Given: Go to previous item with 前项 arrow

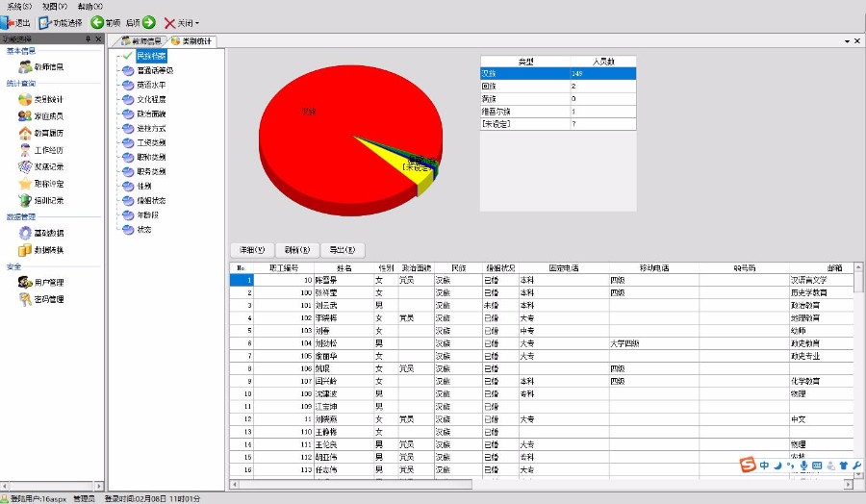Looking at the screenshot, I should pos(106,23).
